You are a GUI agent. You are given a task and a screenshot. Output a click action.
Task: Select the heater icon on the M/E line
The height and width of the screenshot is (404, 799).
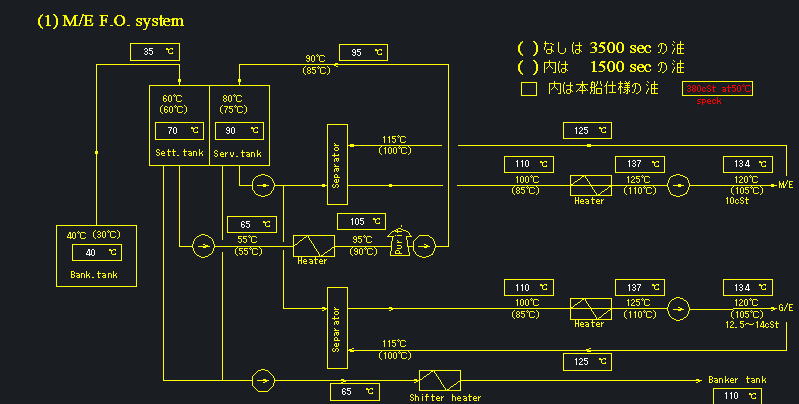pyautogui.click(x=589, y=184)
